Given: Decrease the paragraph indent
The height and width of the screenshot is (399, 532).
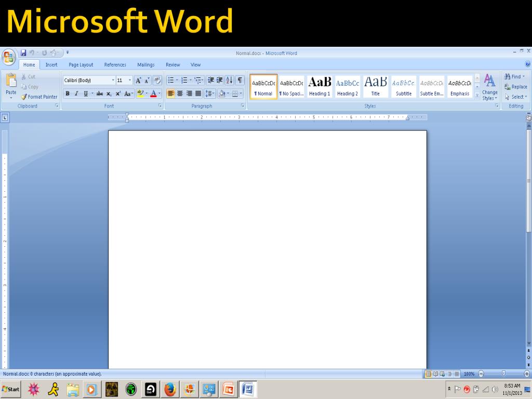Looking at the screenshot, I should click(x=211, y=81).
